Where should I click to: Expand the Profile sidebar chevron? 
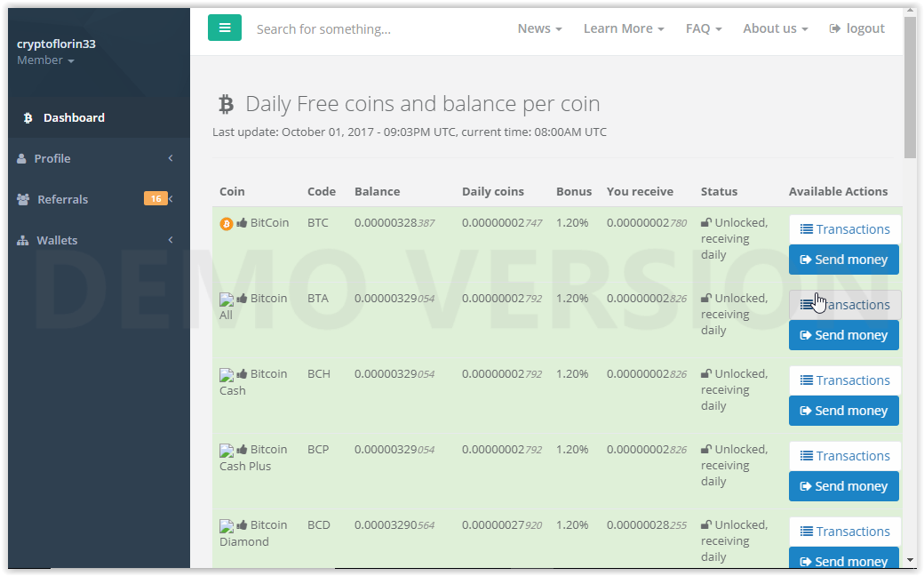point(171,158)
